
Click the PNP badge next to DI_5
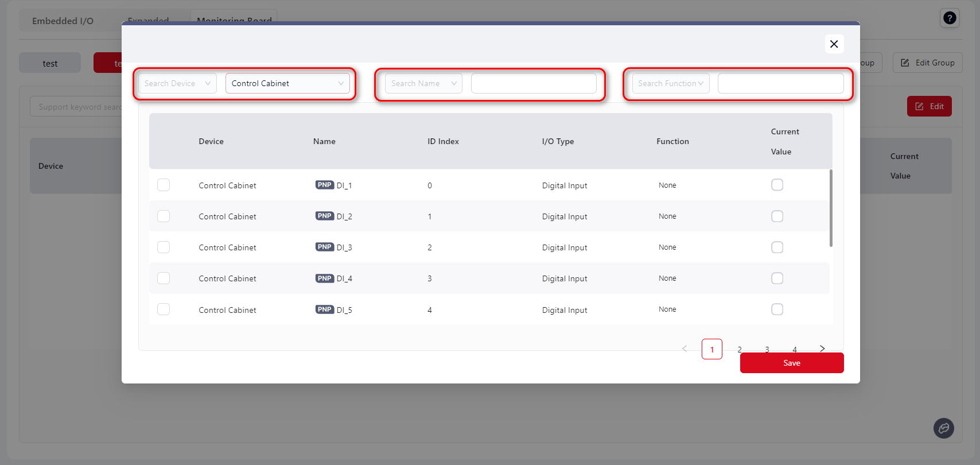[x=325, y=309]
